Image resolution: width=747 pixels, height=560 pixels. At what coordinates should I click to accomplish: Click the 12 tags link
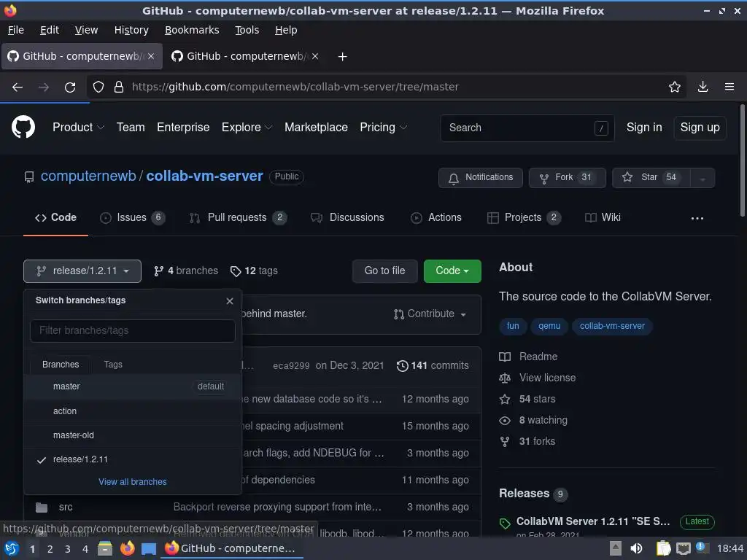click(x=254, y=271)
